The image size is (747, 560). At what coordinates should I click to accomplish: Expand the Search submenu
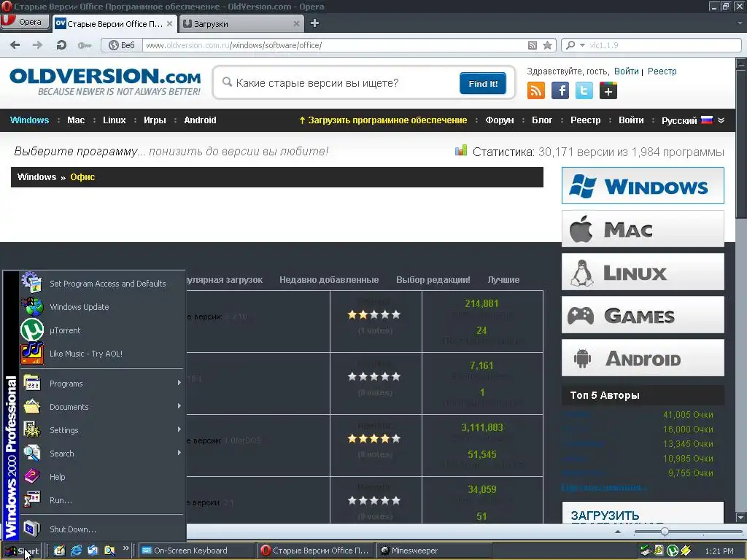[102, 454]
